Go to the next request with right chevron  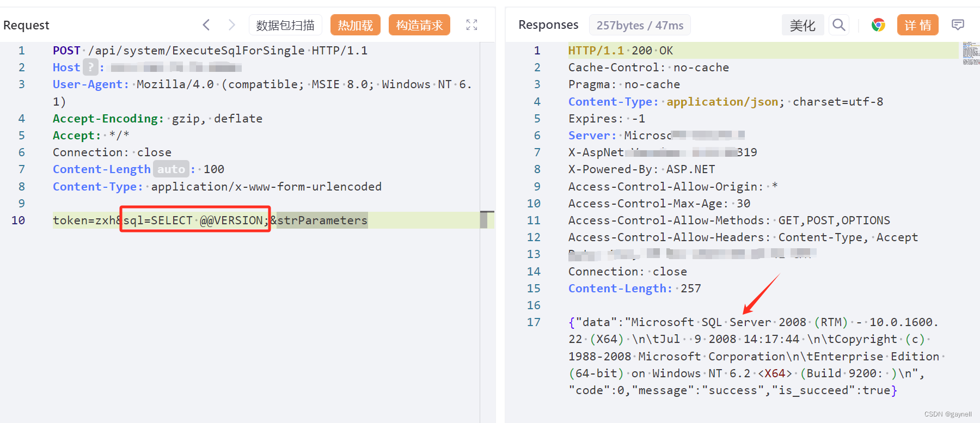[232, 24]
